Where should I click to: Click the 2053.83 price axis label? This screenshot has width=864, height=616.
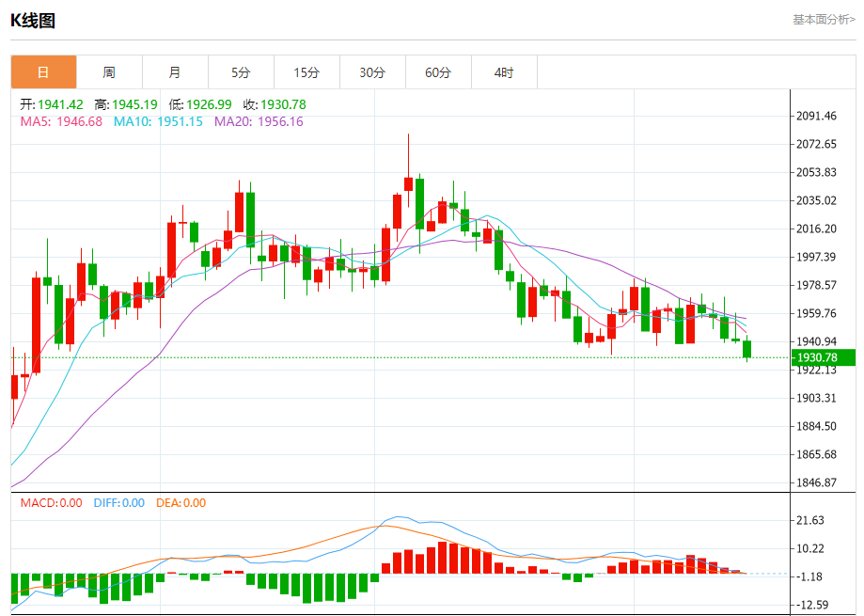(816, 172)
